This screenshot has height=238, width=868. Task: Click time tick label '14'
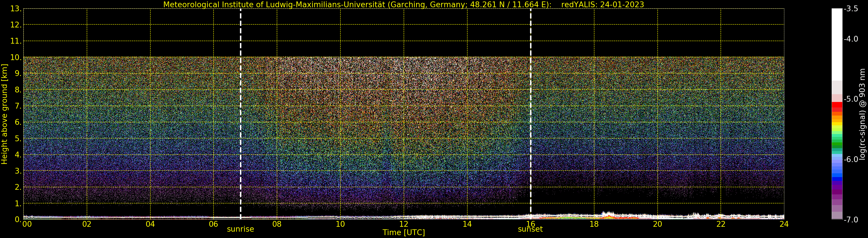(467, 224)
